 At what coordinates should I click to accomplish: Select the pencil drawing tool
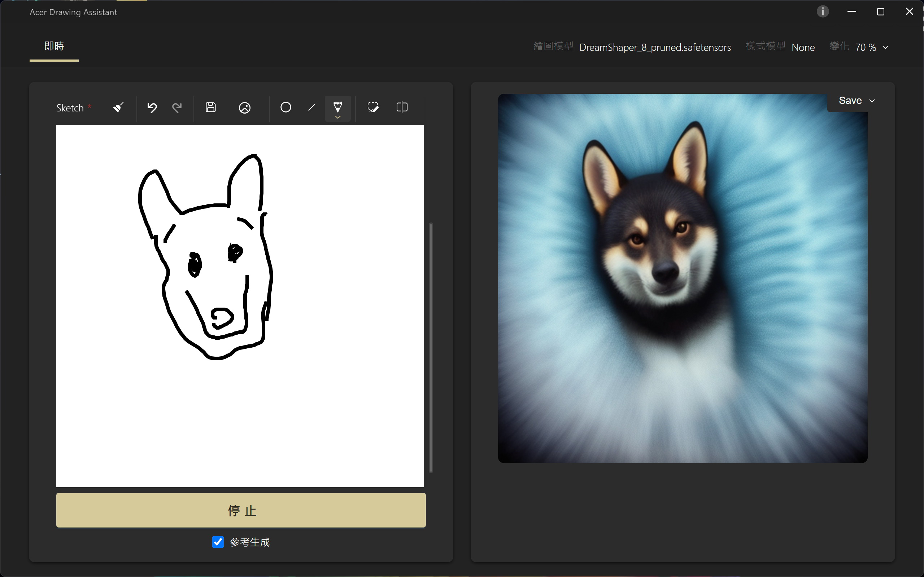[x=337, y=106]
